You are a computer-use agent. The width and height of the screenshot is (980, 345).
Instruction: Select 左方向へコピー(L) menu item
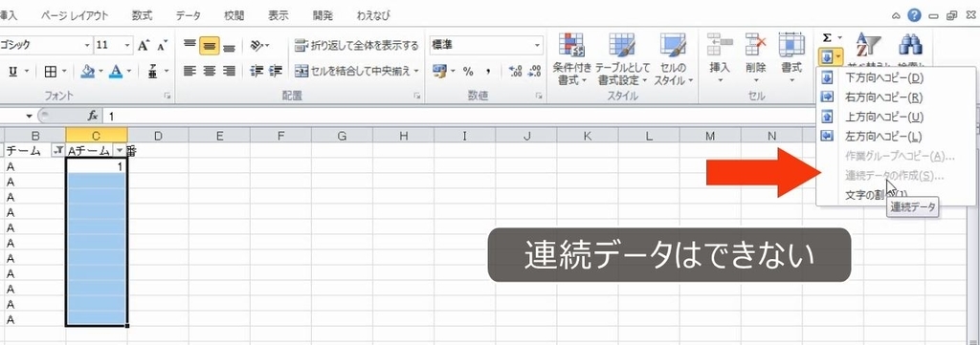tap(896, 136)
